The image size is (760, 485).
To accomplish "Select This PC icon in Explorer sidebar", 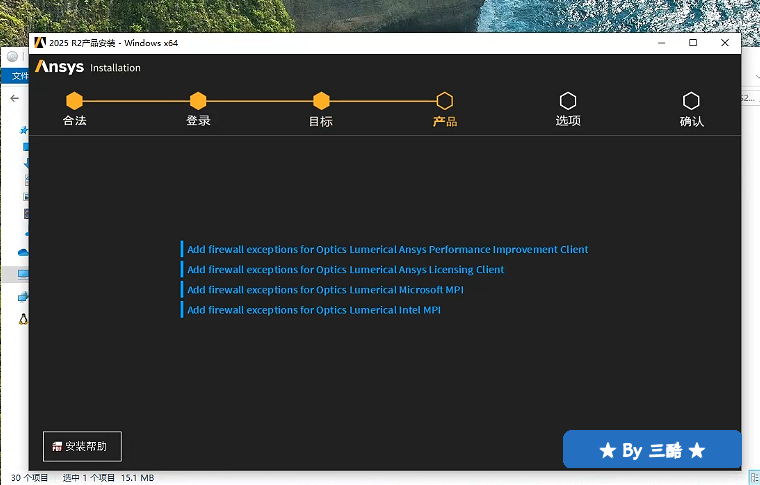I will [23, 274].
